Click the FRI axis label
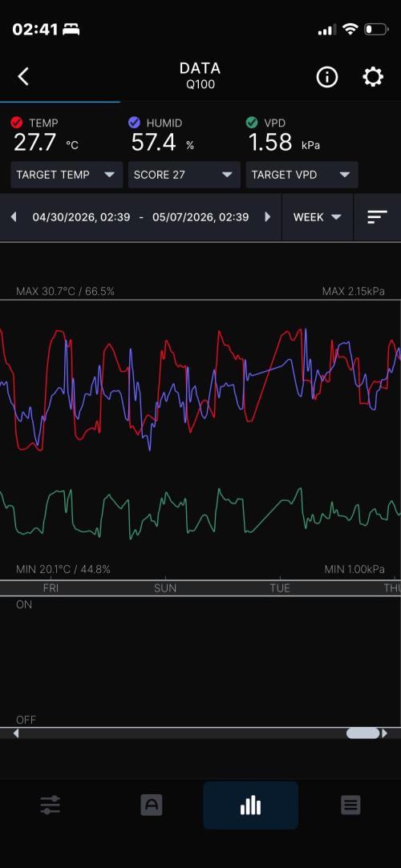 pyautogui.click(x=51, y=588)
